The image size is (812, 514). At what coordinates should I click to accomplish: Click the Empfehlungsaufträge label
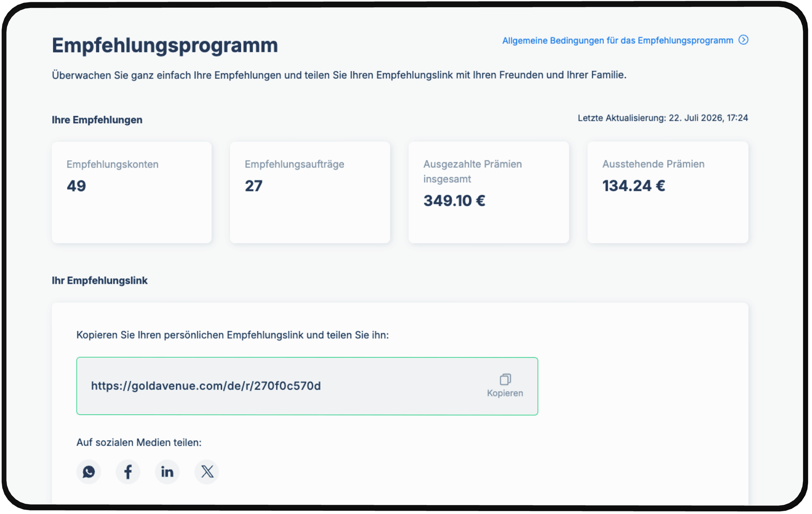point(295,164)
